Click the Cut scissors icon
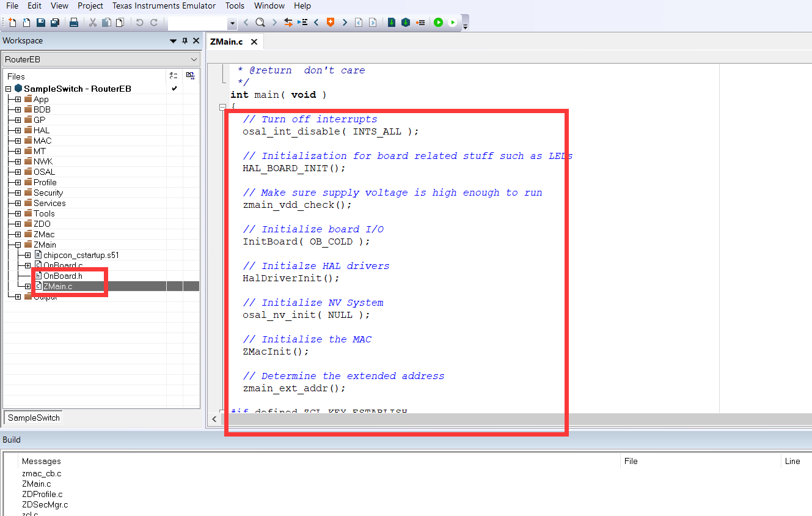 coord(93,23)
